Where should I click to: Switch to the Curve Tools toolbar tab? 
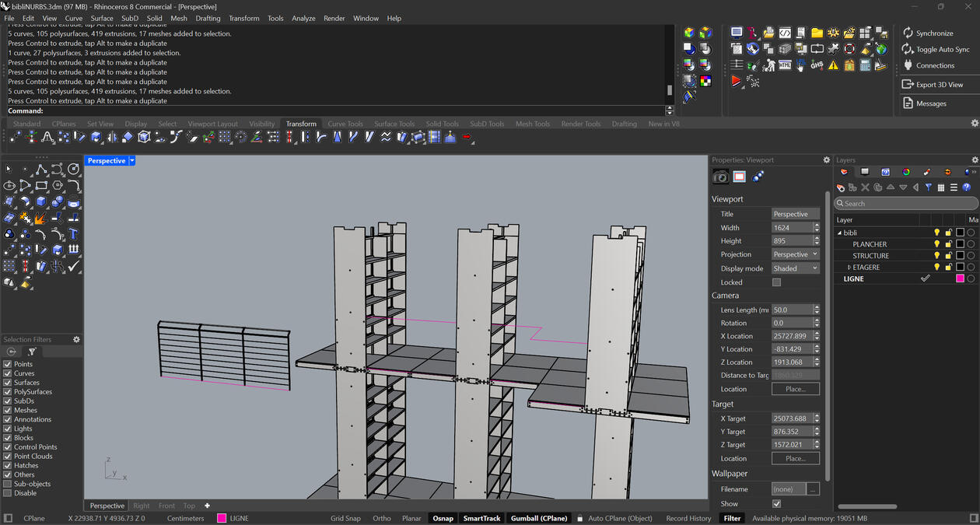tap(345, 123)
